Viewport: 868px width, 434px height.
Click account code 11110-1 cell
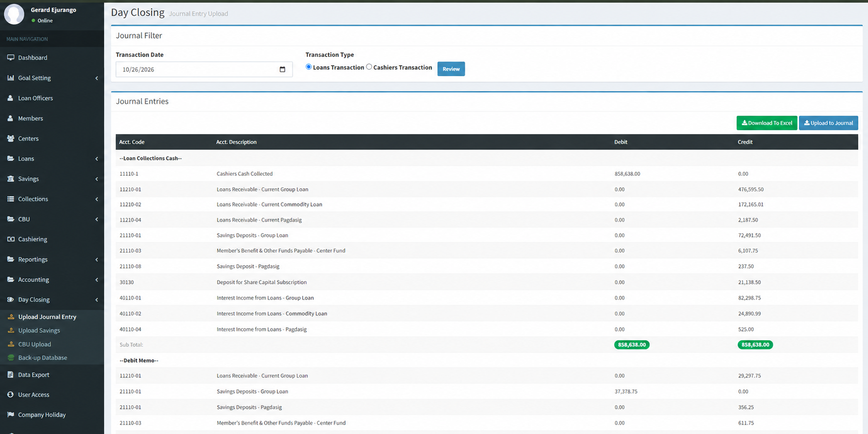pos(129,174)
